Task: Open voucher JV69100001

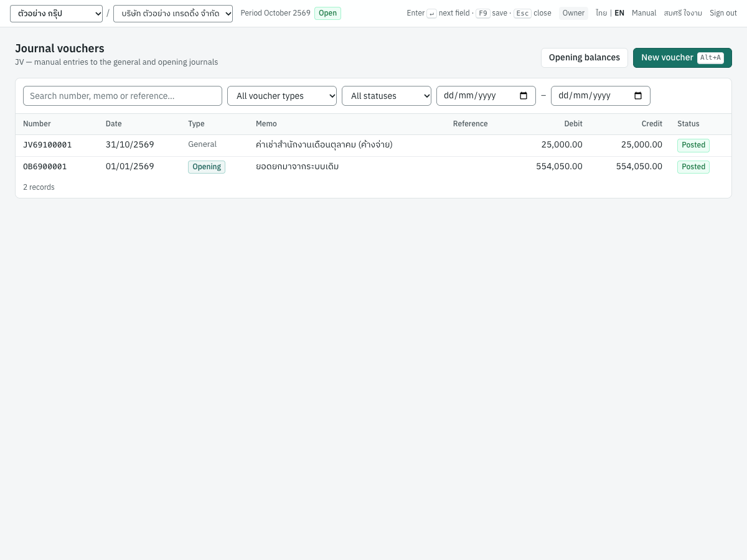Action: pyautogui.click(x=47, y=145)
